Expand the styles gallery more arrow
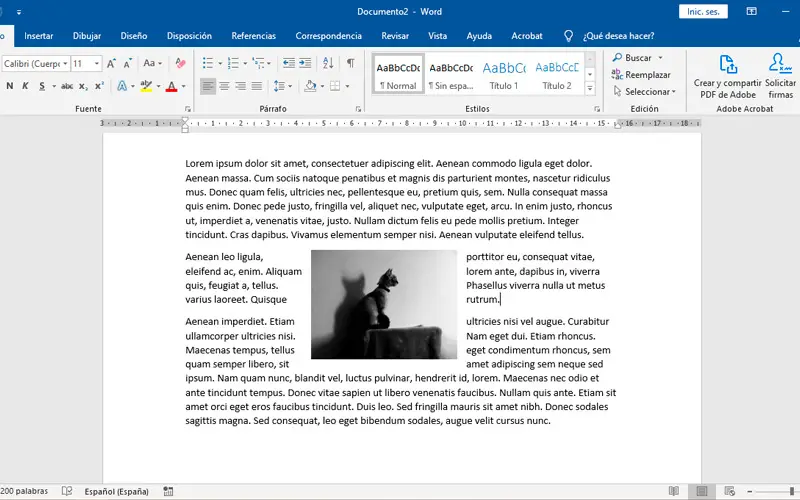Image resolution: width=800 pixels, height=500 pixels. (x=590, y=91)
